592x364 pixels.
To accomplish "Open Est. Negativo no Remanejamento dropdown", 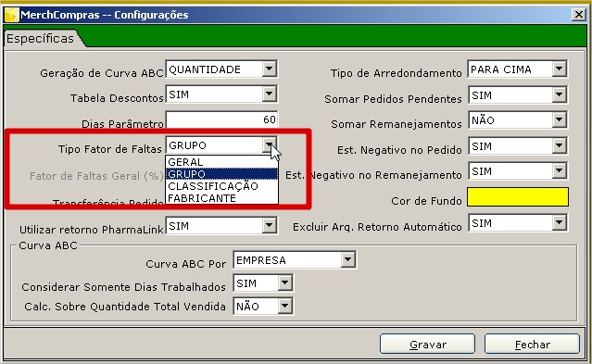I will click(560, 171).
